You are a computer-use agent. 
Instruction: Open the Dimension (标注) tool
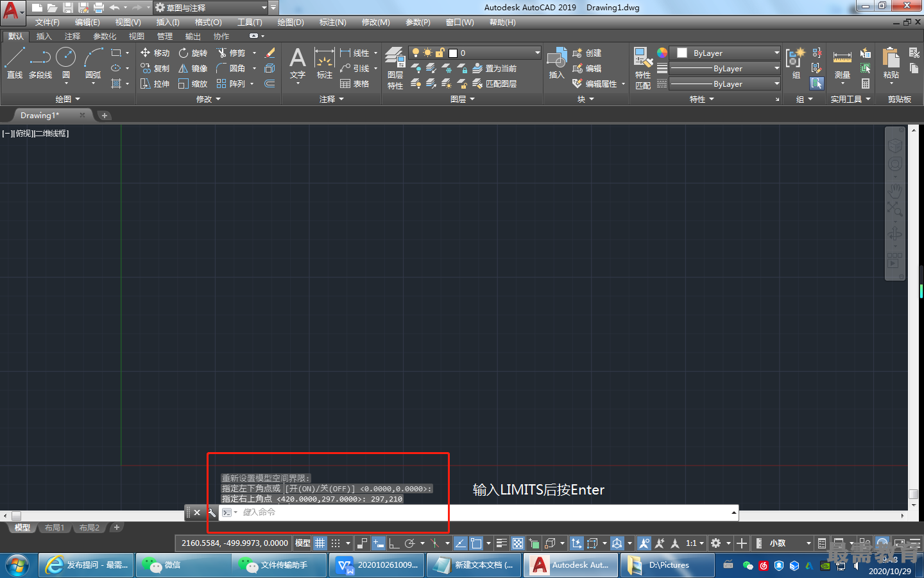click(x=325, y=63)
